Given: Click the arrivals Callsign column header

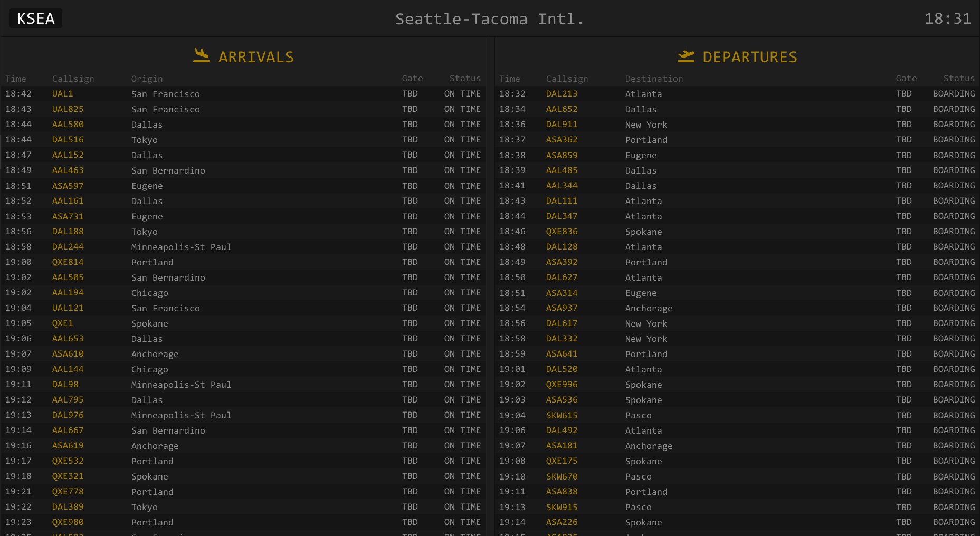Looking at the screenshot, I should pyautogui.click(x=73, y=79).
